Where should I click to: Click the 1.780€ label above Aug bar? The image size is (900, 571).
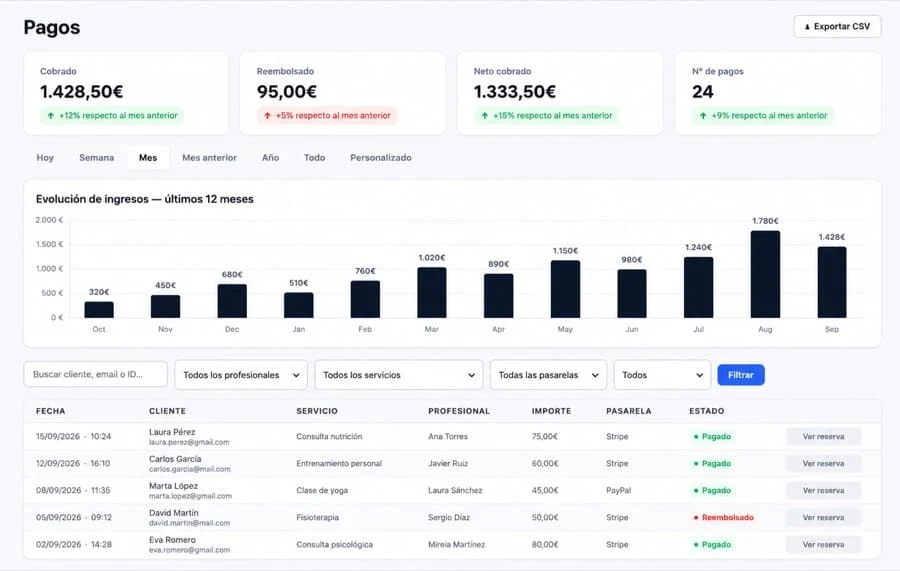tap(765, 221)
